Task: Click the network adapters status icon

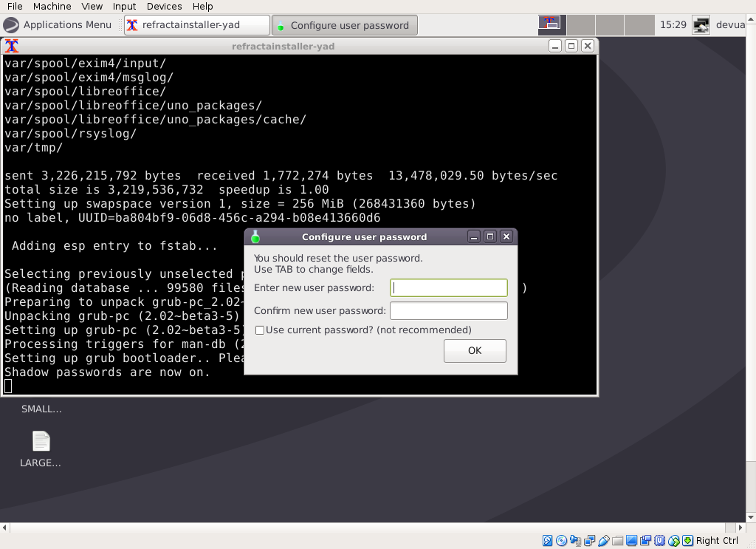Action: coord(590,540)
